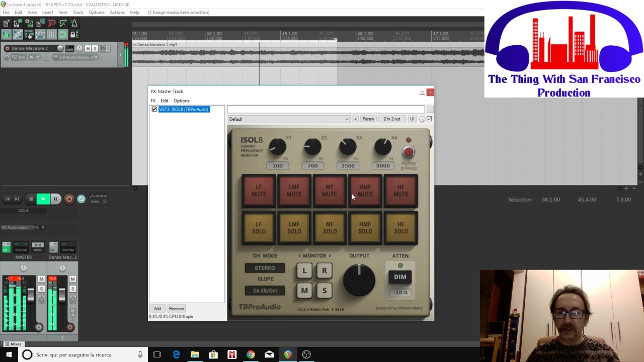Click the Remove FX button
644x362 pixels.
(x=176, y=309)
